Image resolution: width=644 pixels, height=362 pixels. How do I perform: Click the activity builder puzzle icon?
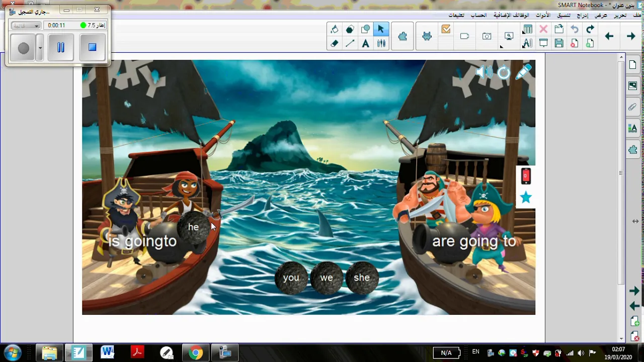pyautogui.click(x=427, y=36)
